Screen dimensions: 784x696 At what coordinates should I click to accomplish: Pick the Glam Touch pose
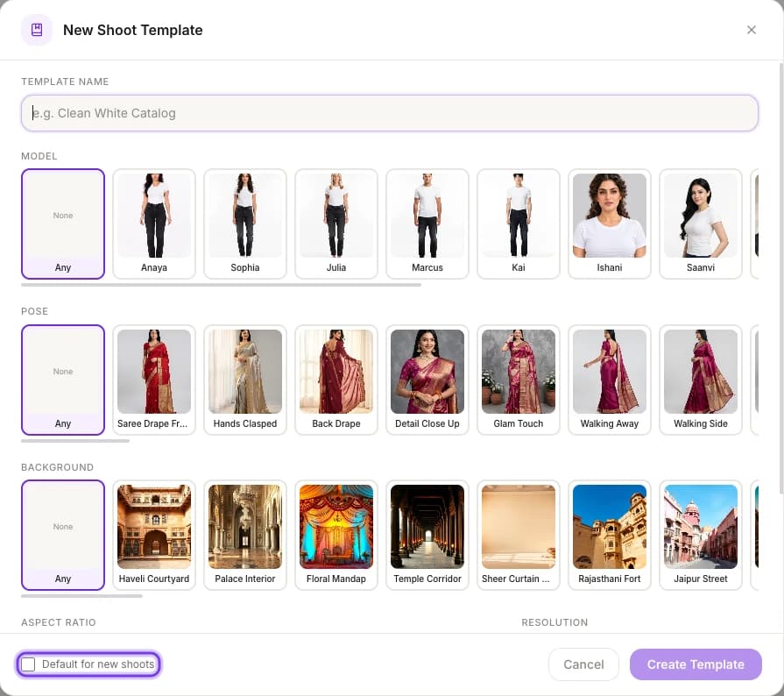tap(519, 380)
